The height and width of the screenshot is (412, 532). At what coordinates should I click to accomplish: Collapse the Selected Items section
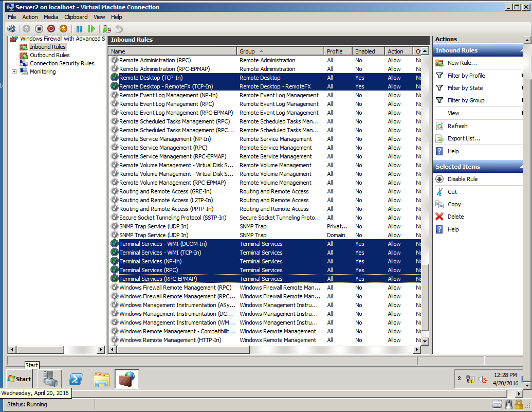521,167
